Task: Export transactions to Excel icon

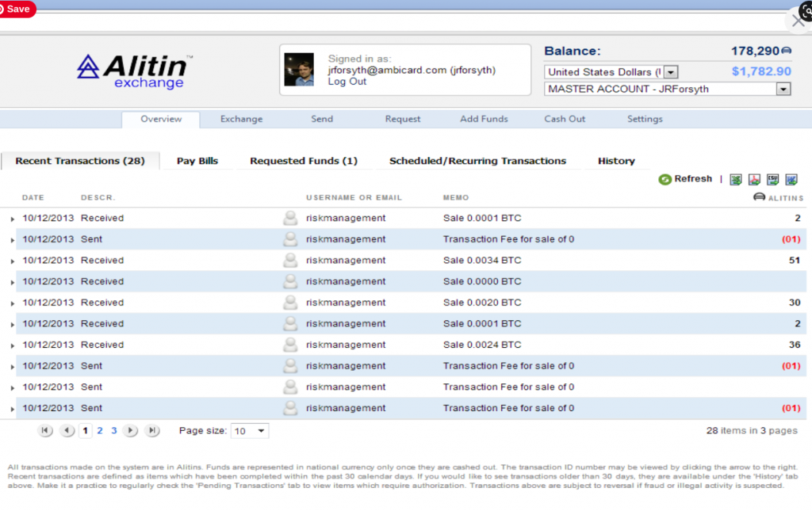Action: tap(735, 180)
